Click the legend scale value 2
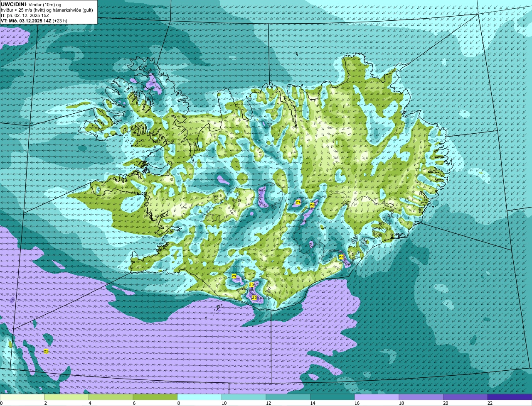The image size is (532, 406). tap(45, 403)
